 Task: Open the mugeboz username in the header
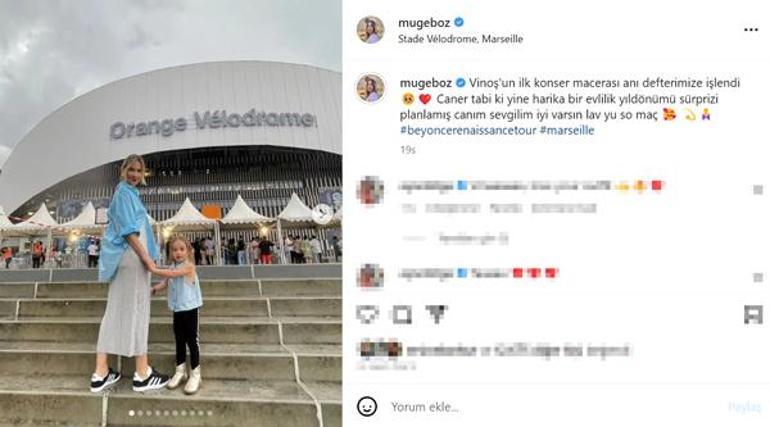pyautogui.click(x=424, y=23)
